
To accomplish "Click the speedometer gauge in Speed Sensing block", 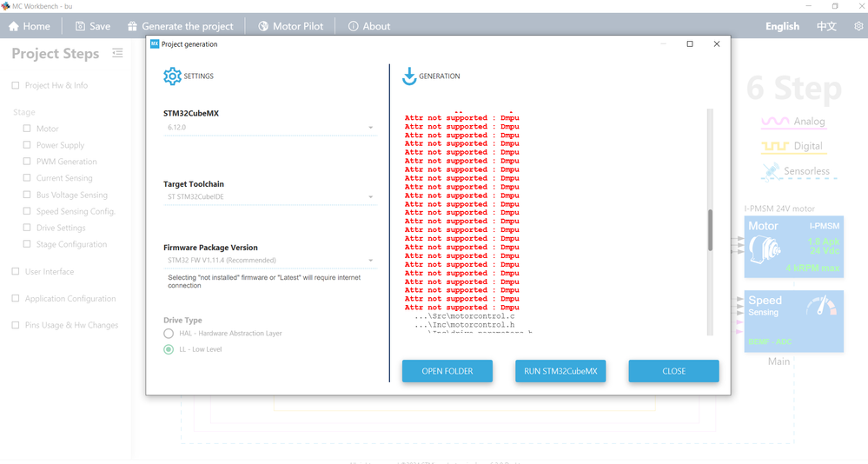I will click(821, 306).
